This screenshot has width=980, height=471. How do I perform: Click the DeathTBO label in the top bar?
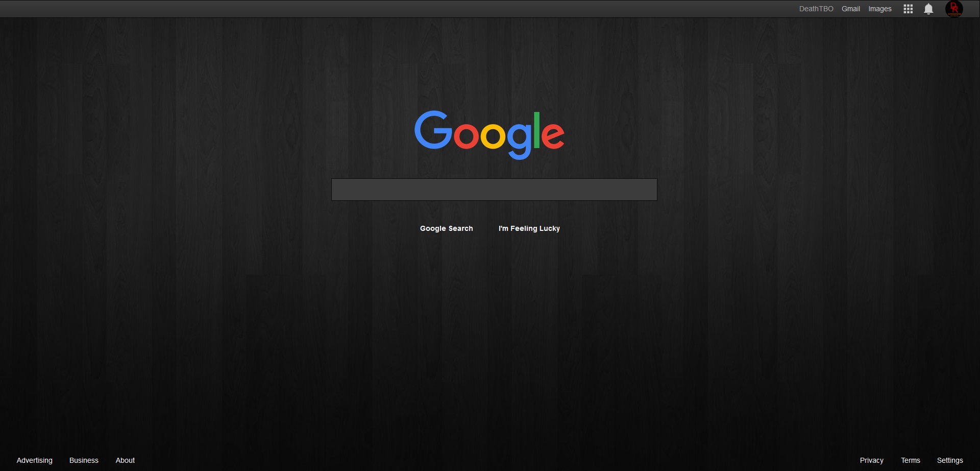[816, 9]
